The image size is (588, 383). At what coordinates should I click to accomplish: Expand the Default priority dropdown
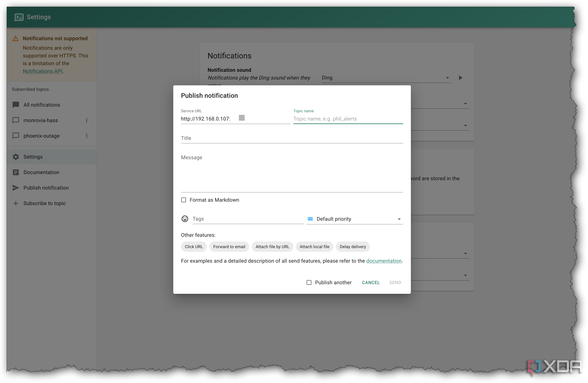coord(355,219)
